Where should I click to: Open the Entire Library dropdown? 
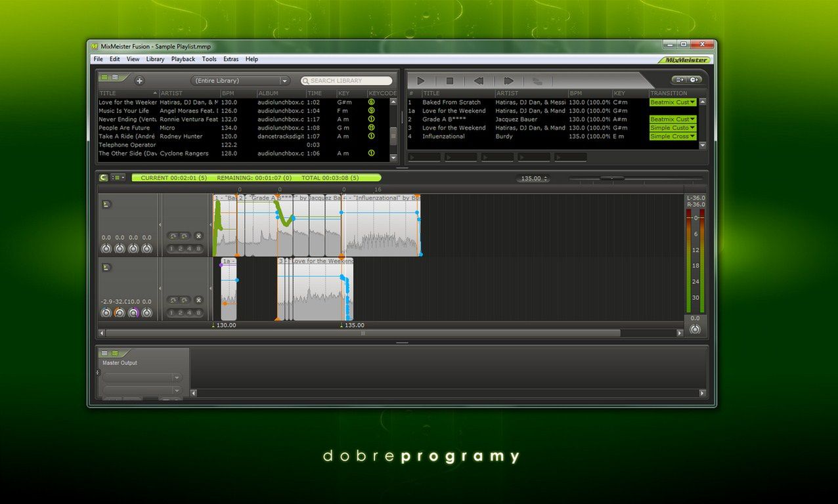point(240,81)
